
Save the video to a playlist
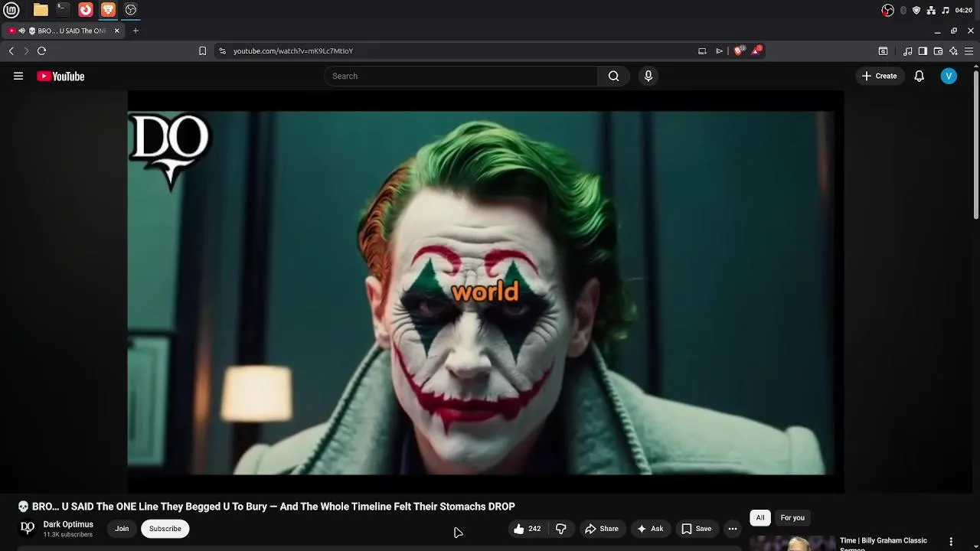coord(697,529)
